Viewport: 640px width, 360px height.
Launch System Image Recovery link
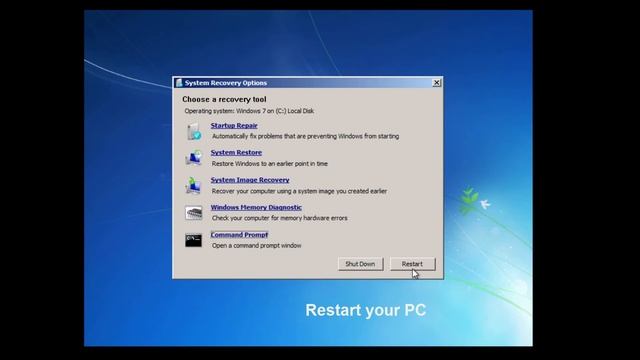point(250,180)
